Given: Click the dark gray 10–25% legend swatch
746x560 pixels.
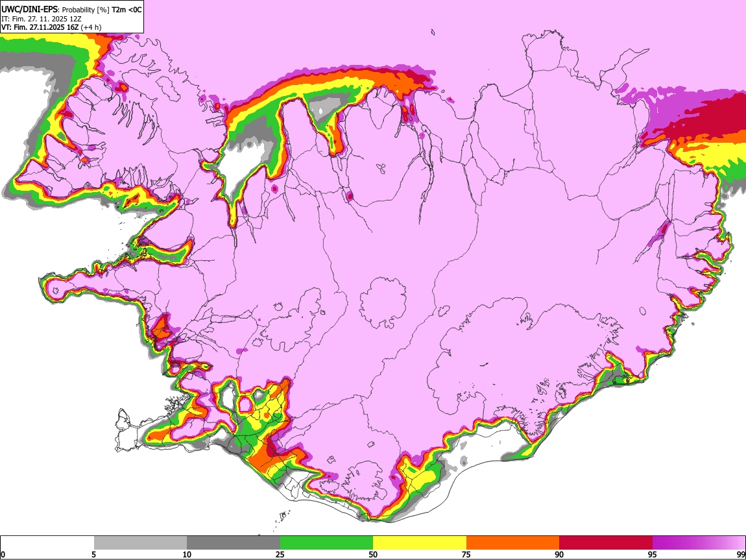Looking at the screenshot, I should [234, 543].
